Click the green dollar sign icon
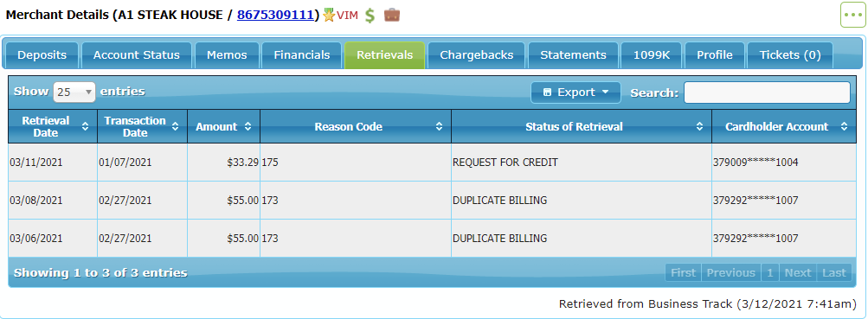 coord(370,16)
